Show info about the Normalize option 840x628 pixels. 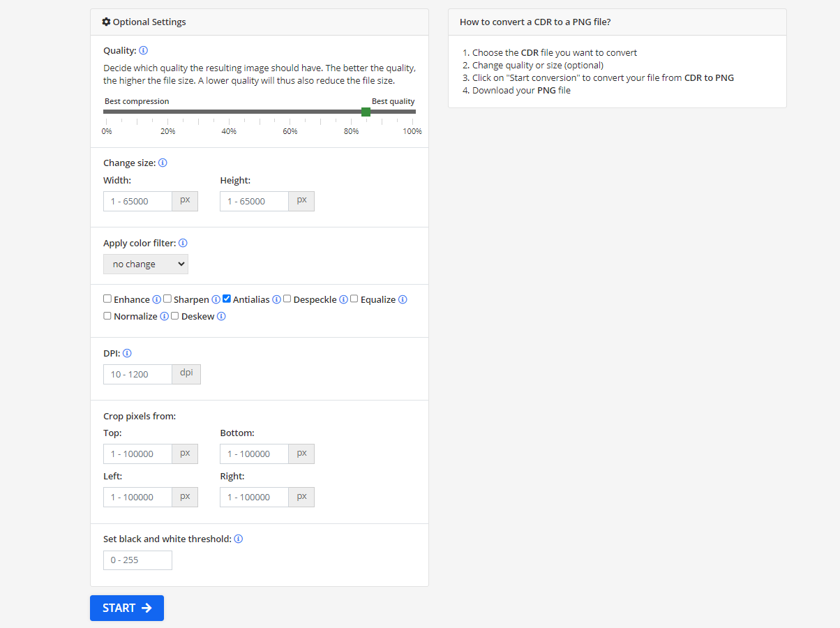(x=165, y=316)
